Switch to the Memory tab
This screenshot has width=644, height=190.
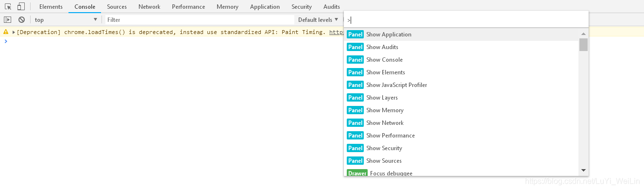[x=228, y=7]
